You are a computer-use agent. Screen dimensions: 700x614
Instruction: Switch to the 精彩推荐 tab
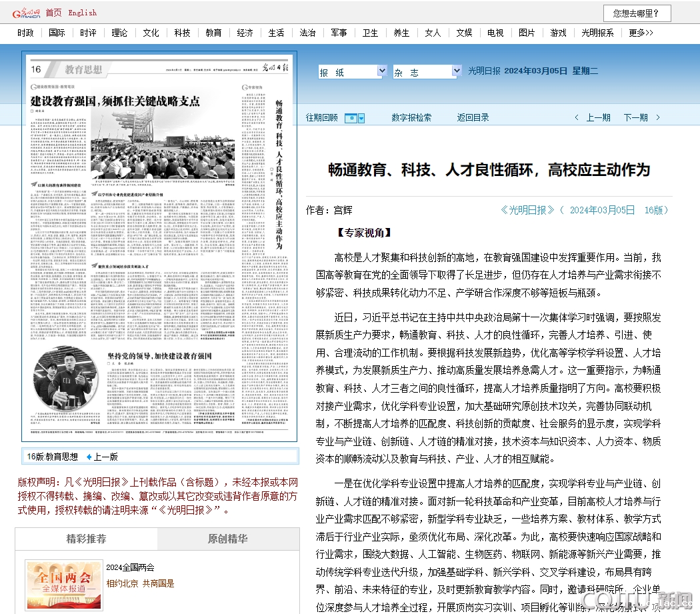pyautogui.click(x=86, y=539)
